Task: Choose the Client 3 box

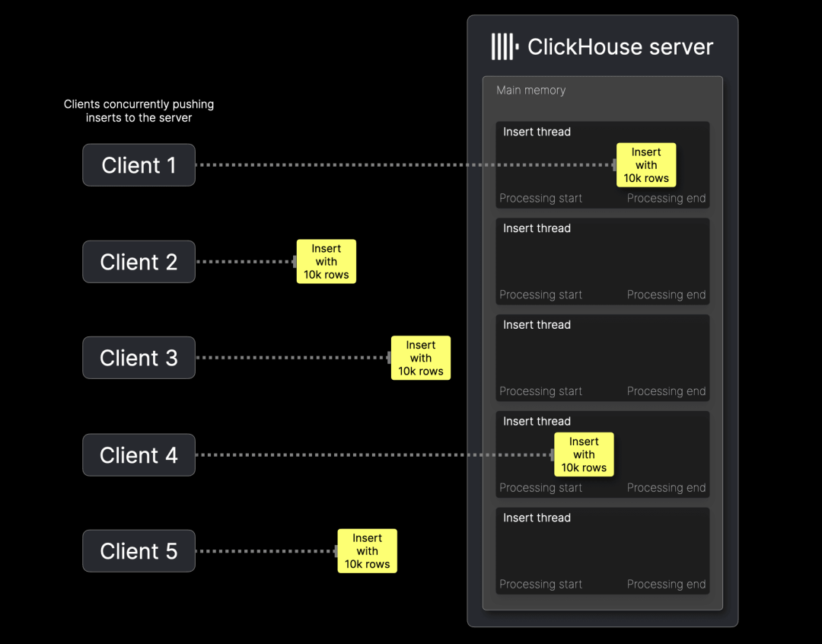Action: [x=139, y=358]
